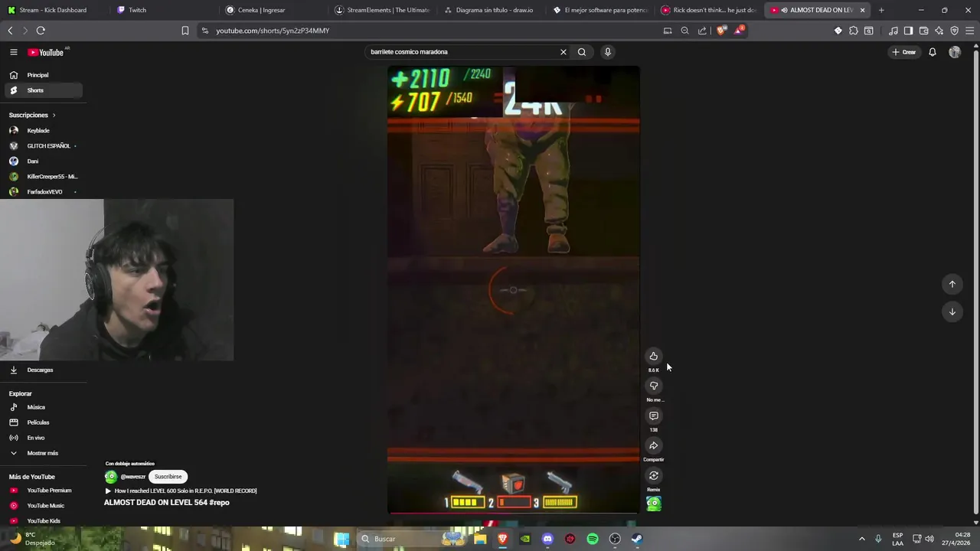Open Keyblade channel subscription

point(44,131)
